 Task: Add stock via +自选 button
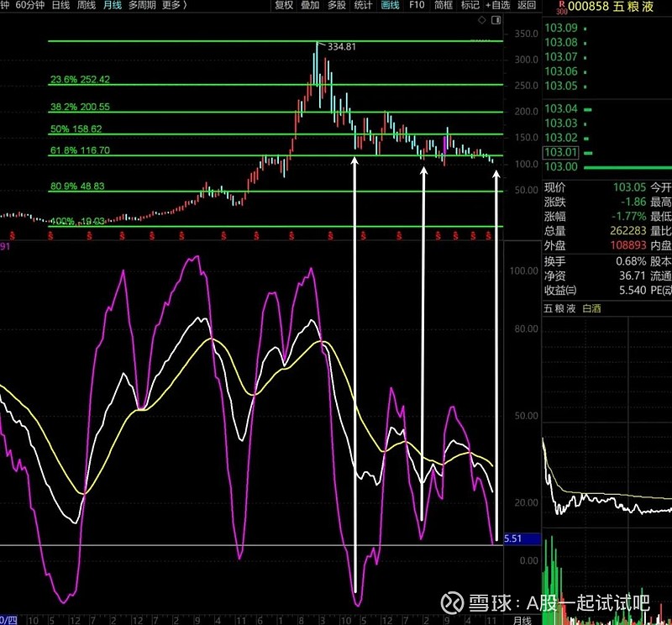tap(497, 5)
